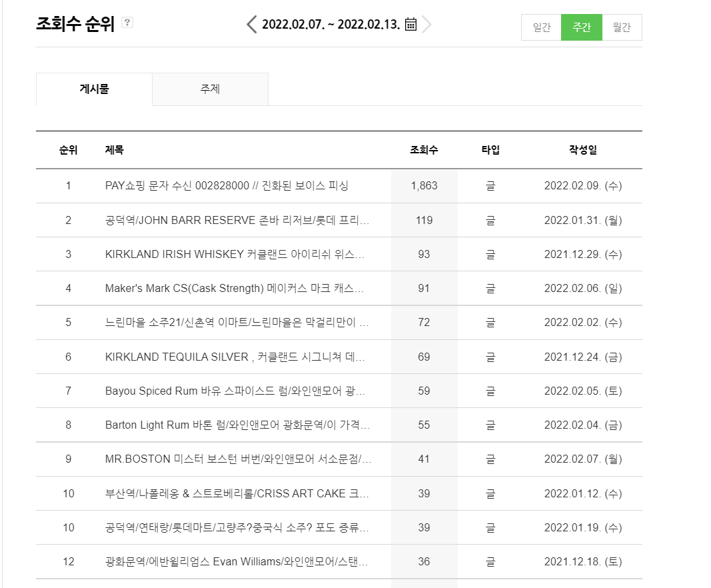
Task: Click rank number 1
Action: (69, 185)
